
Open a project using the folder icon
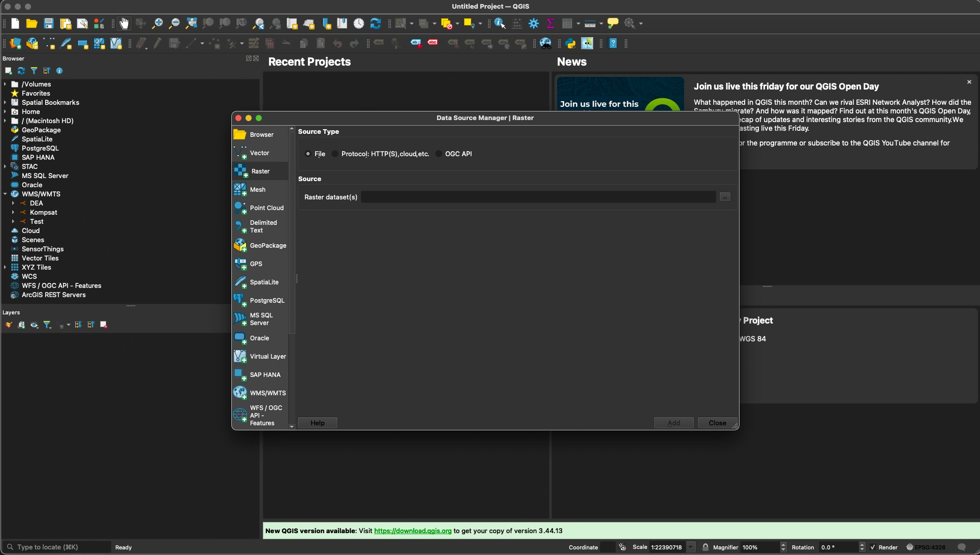(32, 23)
